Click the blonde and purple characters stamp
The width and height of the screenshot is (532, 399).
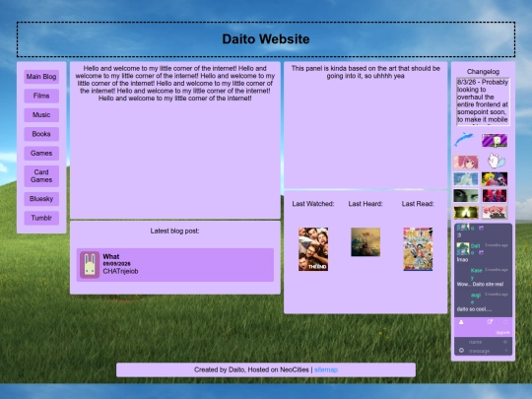point(495,179)
